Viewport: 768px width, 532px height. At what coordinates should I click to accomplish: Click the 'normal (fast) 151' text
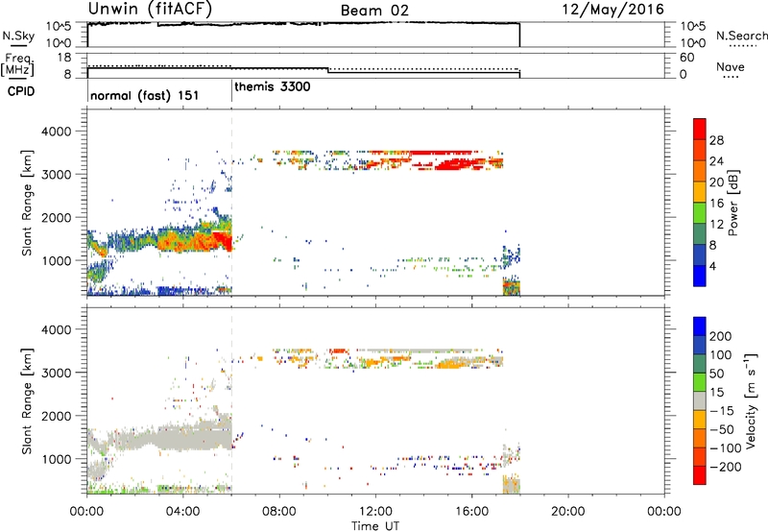click(145, 95)
